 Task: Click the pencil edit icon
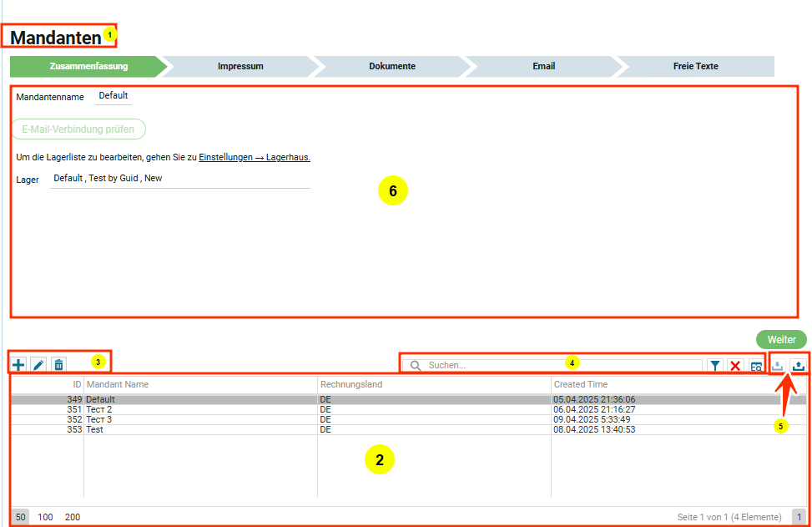point(38,365)
